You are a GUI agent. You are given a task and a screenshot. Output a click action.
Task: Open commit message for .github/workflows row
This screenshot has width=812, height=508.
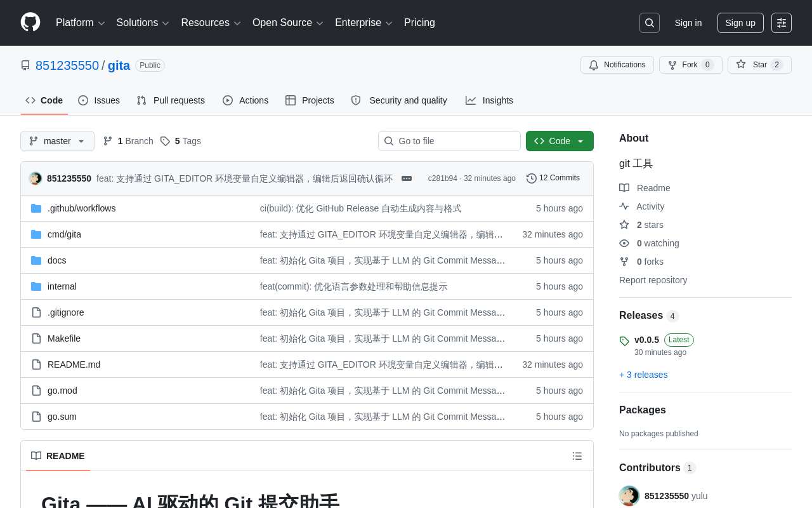[x=360, y=208]
